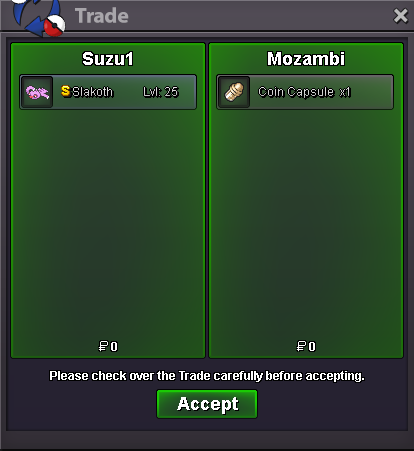Click the Pokedollar symbol under Mozambi's offer
Image resolution: width=414 pixels, height=451 pixels.
coord(301,346)
